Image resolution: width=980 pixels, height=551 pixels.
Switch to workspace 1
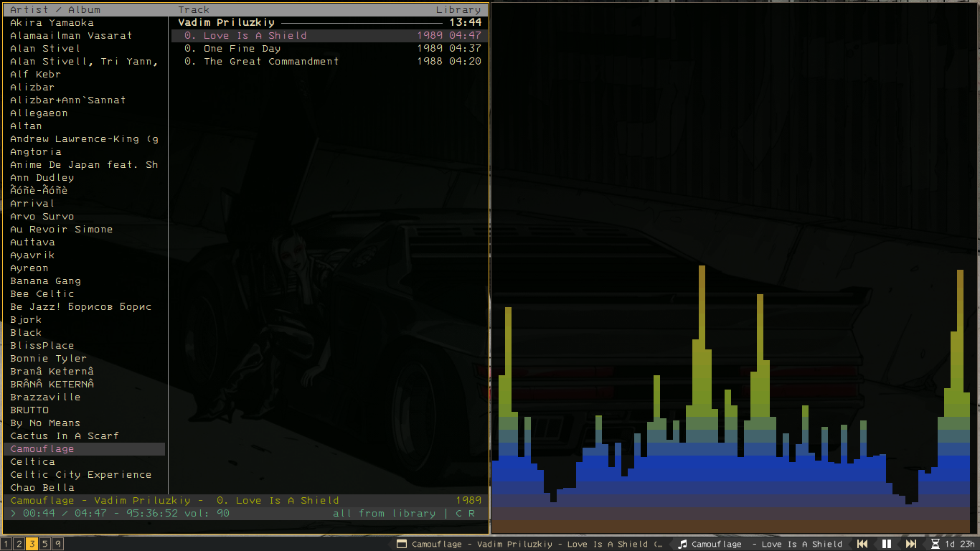click(x=6, y=544)
